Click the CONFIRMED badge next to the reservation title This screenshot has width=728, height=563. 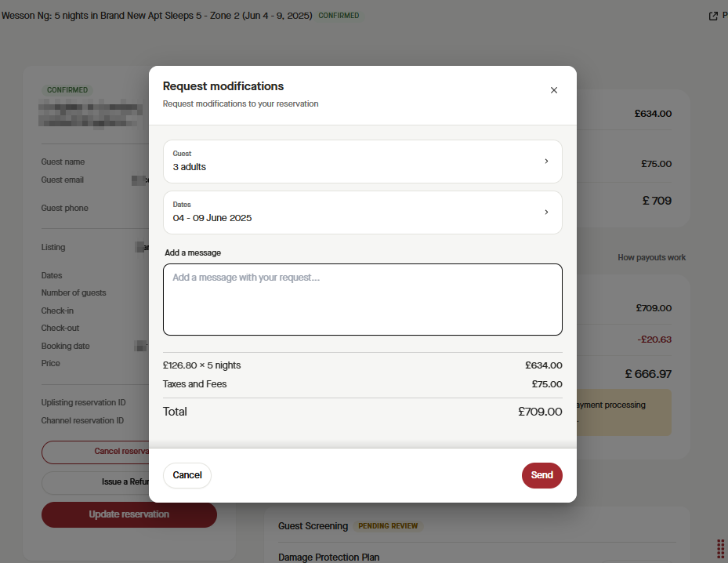pyautogui.click(x=339, y=16)
